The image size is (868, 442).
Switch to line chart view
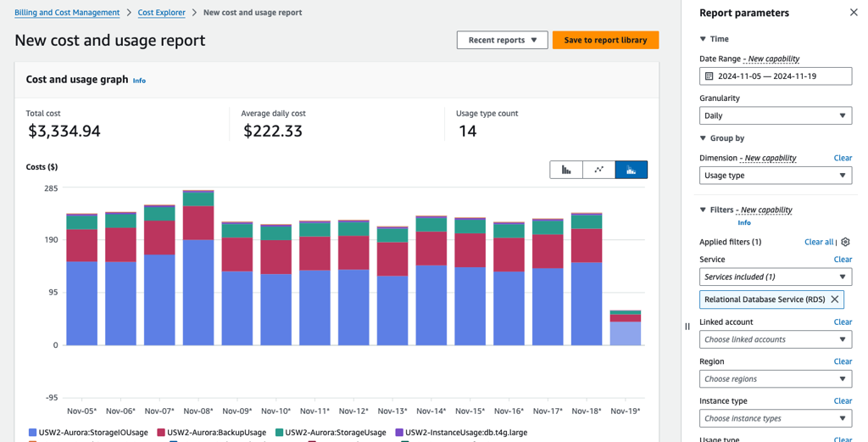click(x=599, y=170)
